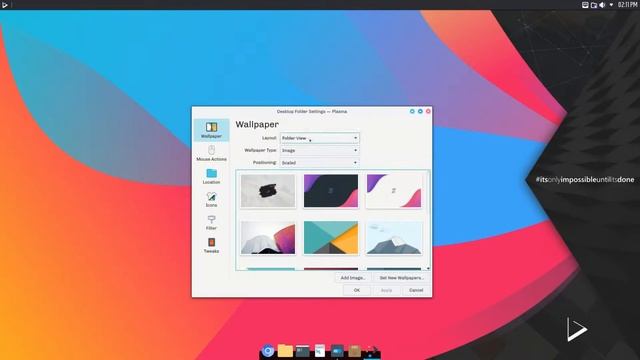The height and width of the screenshot is (360, 640).
Task: Click the Cancel button
Action: (416, 290)
